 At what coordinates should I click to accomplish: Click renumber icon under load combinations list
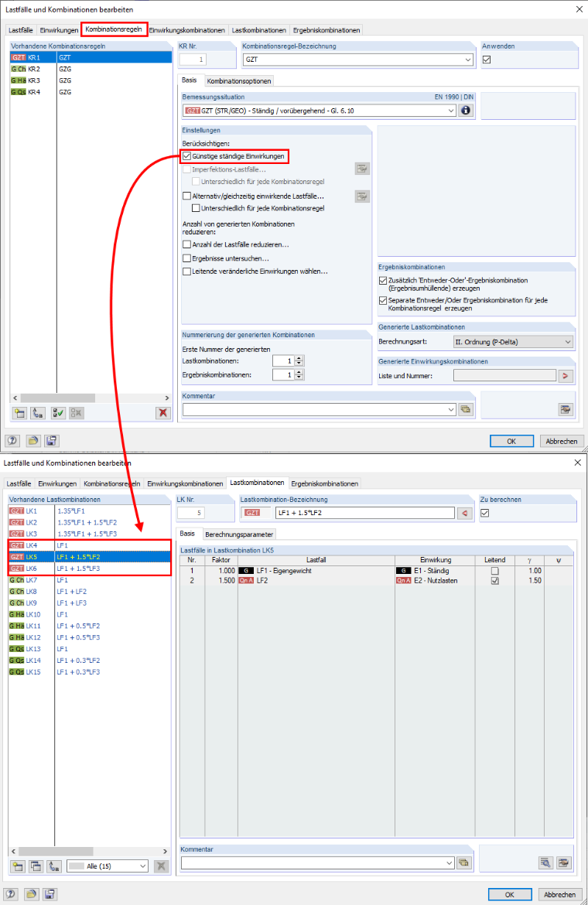pos(54,866)
